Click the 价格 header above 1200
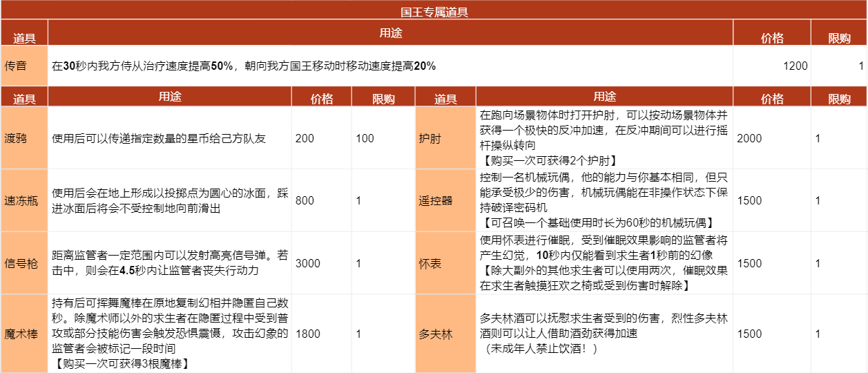 (x=772, y=38)
